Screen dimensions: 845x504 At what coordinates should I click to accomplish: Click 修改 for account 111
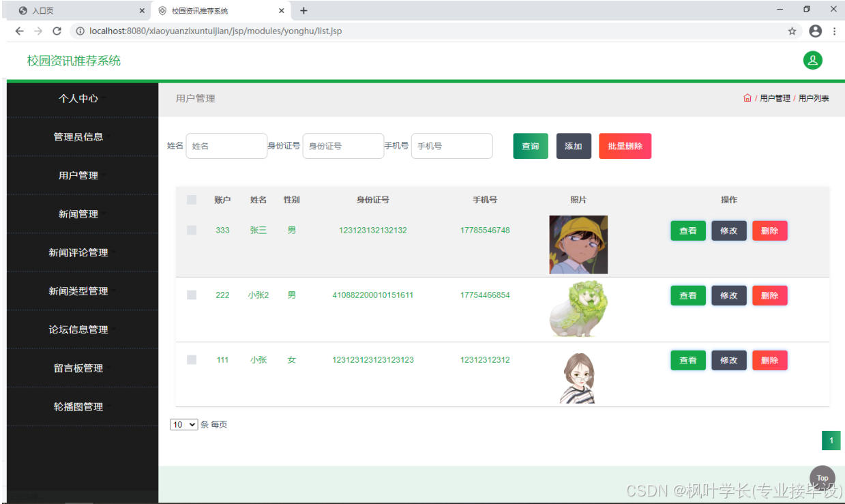point(729,360)
